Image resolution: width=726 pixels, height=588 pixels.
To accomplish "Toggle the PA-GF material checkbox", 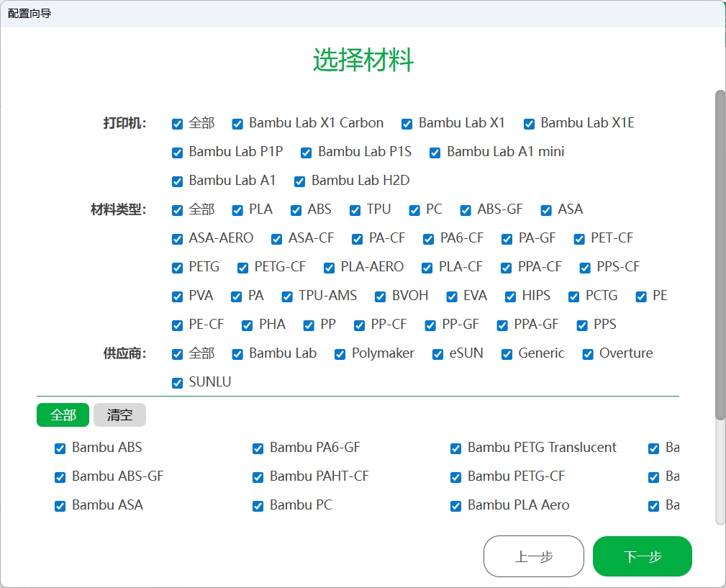I will click(x=507, y=239).
